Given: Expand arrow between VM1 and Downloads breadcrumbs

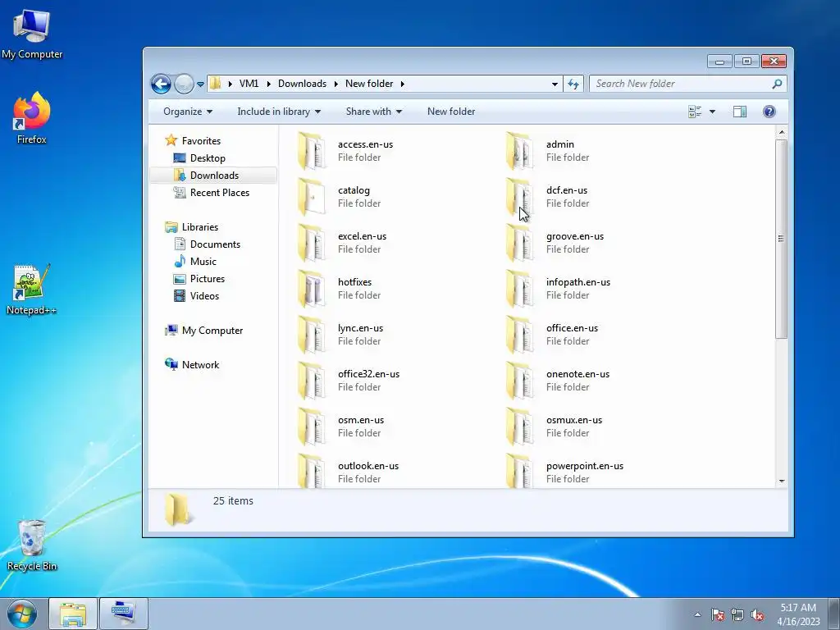Looking at the screenshot, I should [268, 84].
